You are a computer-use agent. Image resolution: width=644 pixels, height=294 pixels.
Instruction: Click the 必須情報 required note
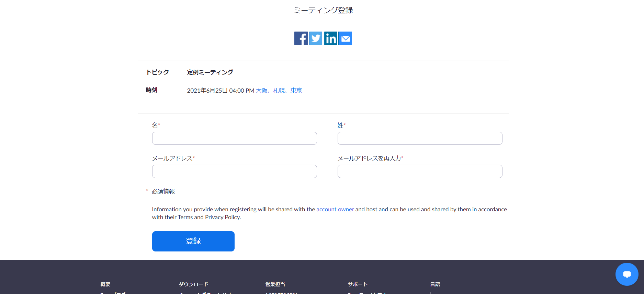pyautogui.click(x=163, y=191)
